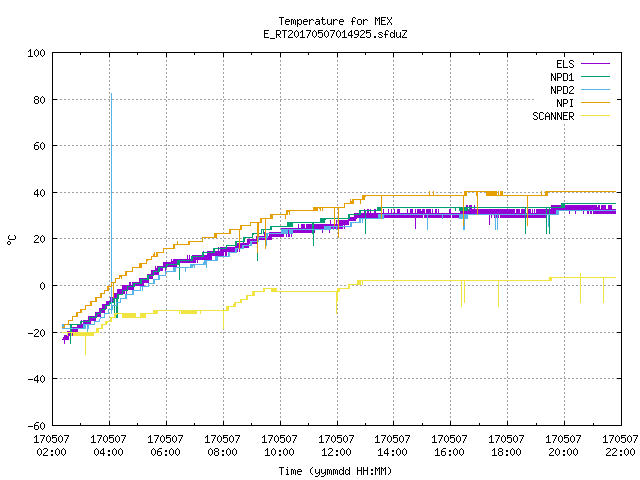The width and height of the screenshot is (640, 480).
Task: Click the y-axis label 40
Action: 40,193
